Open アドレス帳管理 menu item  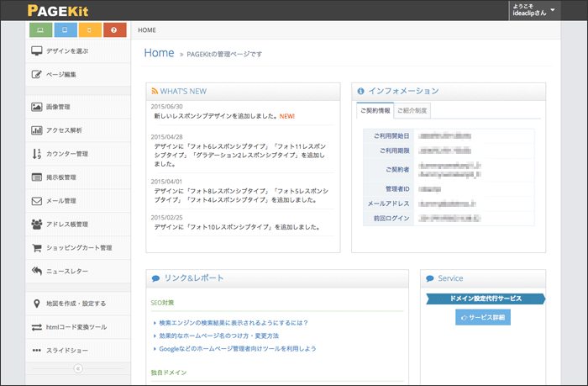coord(78,225)
